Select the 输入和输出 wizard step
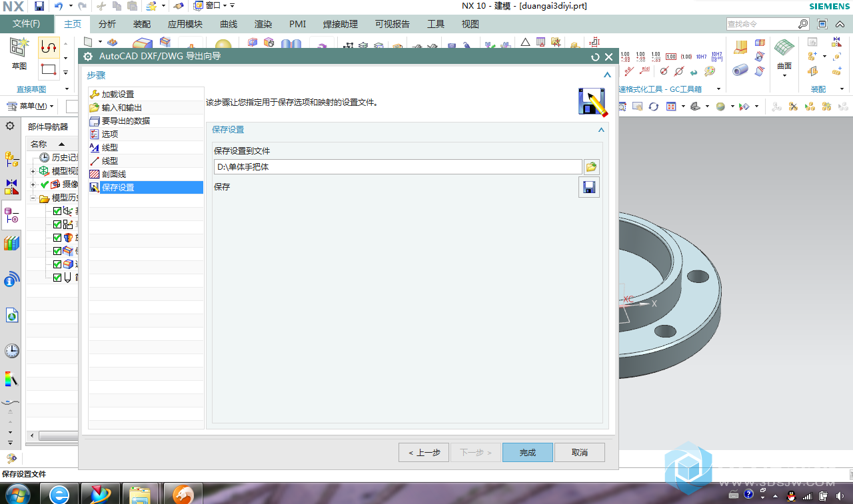The image size is (853, 504). click(x=146, y=108)
